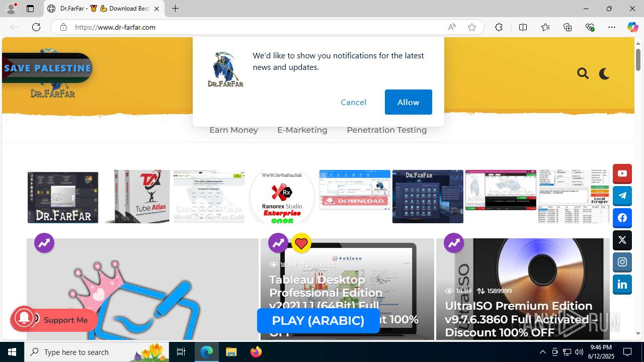Screen dimensions: 644x362
Task: Open File Explorer from the taskbar
Action: point(231,352)
